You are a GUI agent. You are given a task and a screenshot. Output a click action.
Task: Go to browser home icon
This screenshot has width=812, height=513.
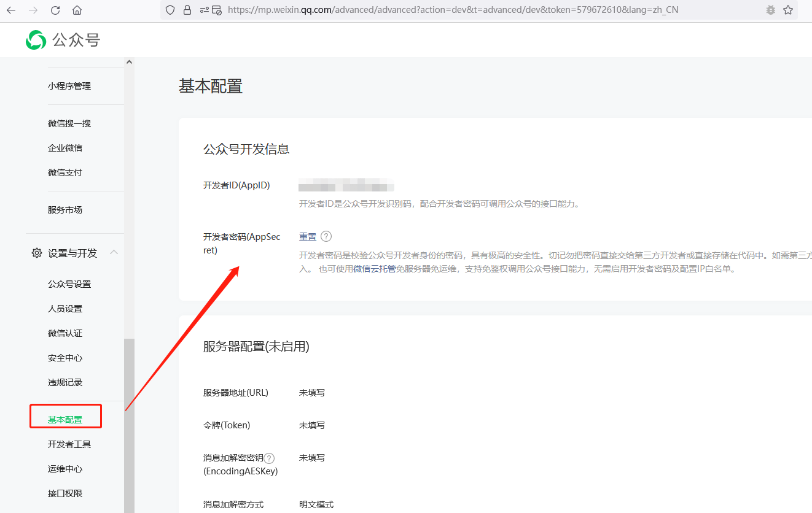click(x=77, y=10)
